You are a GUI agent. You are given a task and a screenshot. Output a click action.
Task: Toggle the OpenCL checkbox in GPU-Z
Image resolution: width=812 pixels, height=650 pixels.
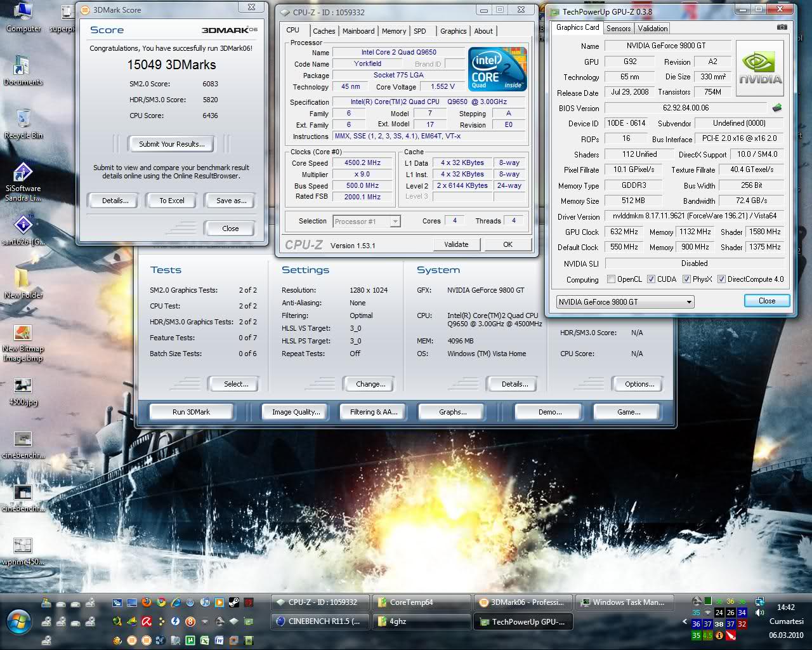pos(611,279)
